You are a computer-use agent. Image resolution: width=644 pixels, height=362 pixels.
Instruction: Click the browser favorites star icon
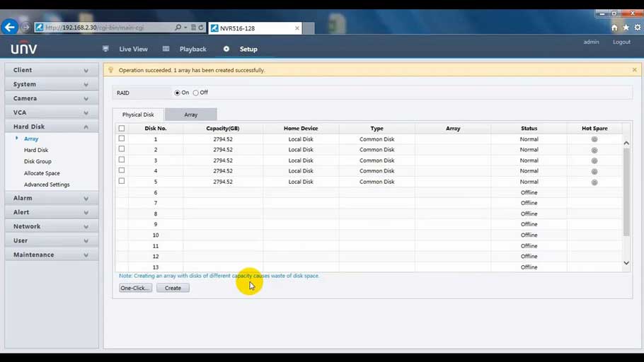click(625, 28)
